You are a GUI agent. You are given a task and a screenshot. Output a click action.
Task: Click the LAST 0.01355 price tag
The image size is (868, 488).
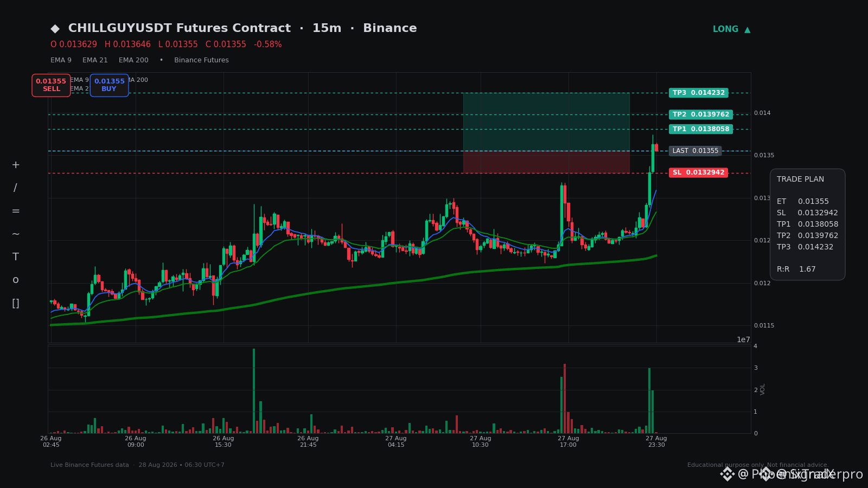pos(695,151)
